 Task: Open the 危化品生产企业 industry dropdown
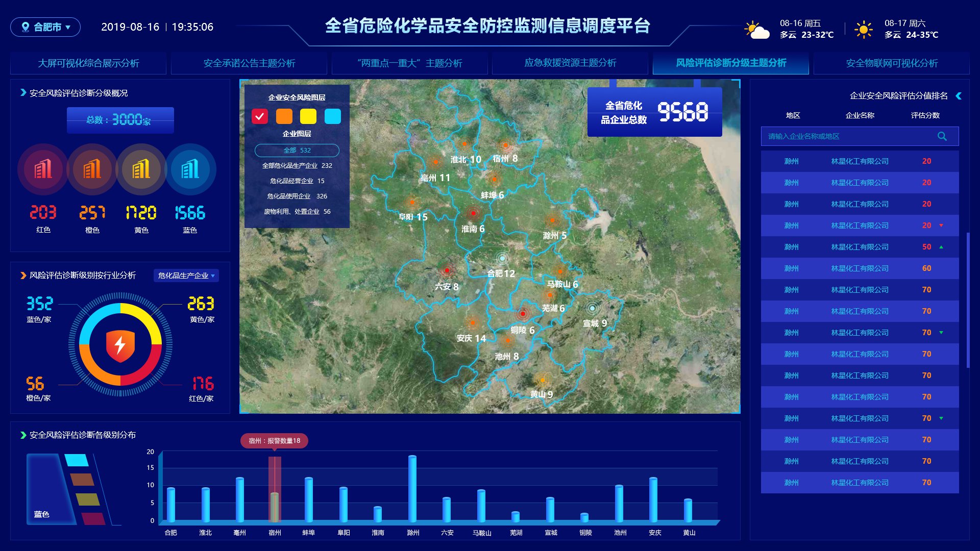click(186, 275)
